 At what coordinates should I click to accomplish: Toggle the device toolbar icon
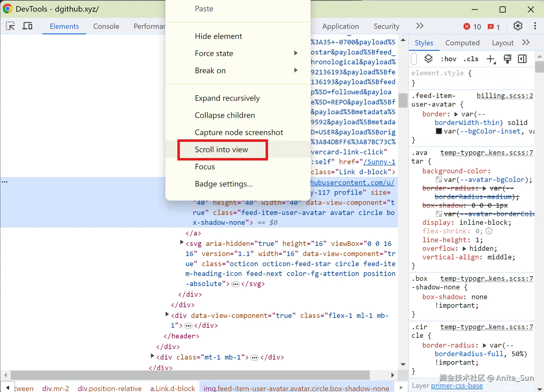click(x=28, y=26)
